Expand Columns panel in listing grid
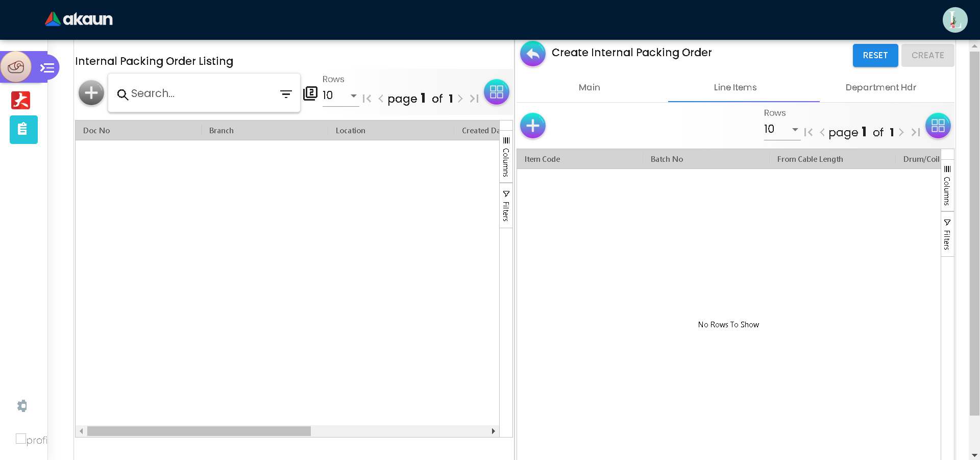Screen dimensions: 980x460 tap(506, 157)
